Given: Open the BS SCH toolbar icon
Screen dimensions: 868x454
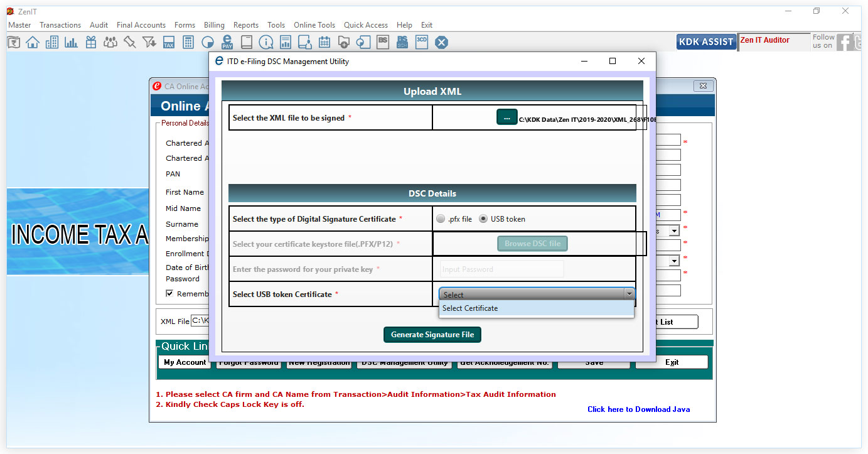Looking at the screenshot, I should click(x=402, y=42).
